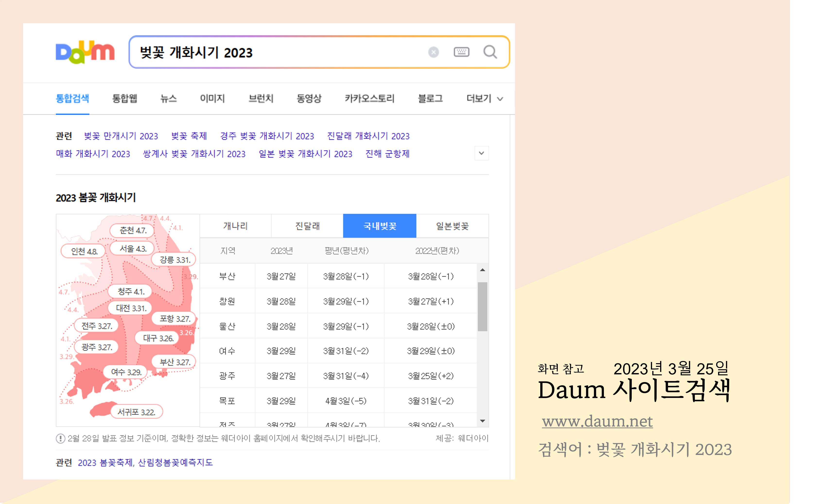This screenshot has width=813, height=504.
Task: Click the info notice icon
Action: [x=60, y=438]
